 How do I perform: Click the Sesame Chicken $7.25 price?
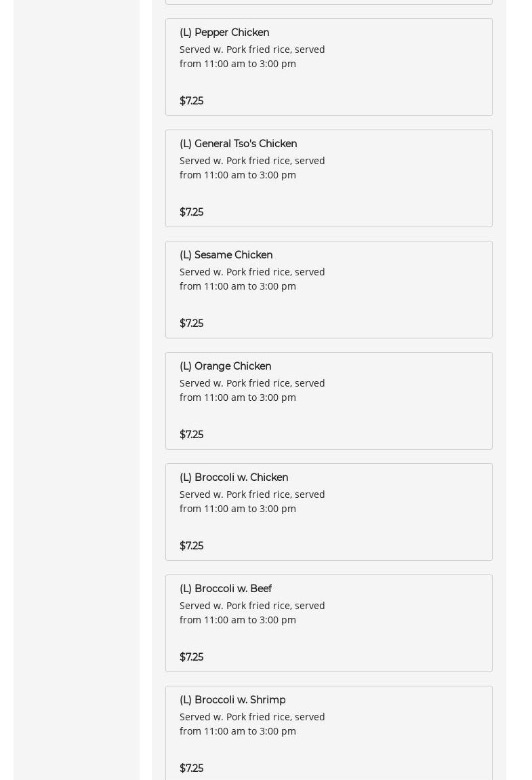tap(191, 324)
